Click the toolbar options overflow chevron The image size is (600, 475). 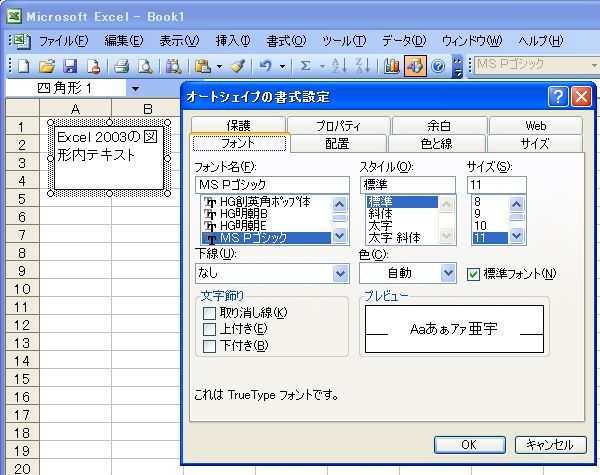click(x=457, y=66)
